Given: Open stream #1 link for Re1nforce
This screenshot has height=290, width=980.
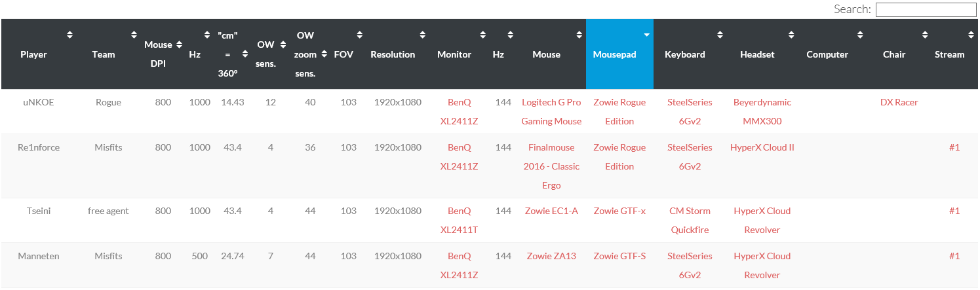Looking at the screenshot, I should [954, 147].
